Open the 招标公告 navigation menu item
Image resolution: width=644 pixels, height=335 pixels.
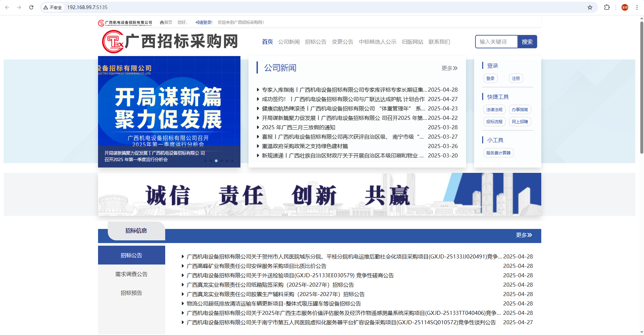click(316, 42)
